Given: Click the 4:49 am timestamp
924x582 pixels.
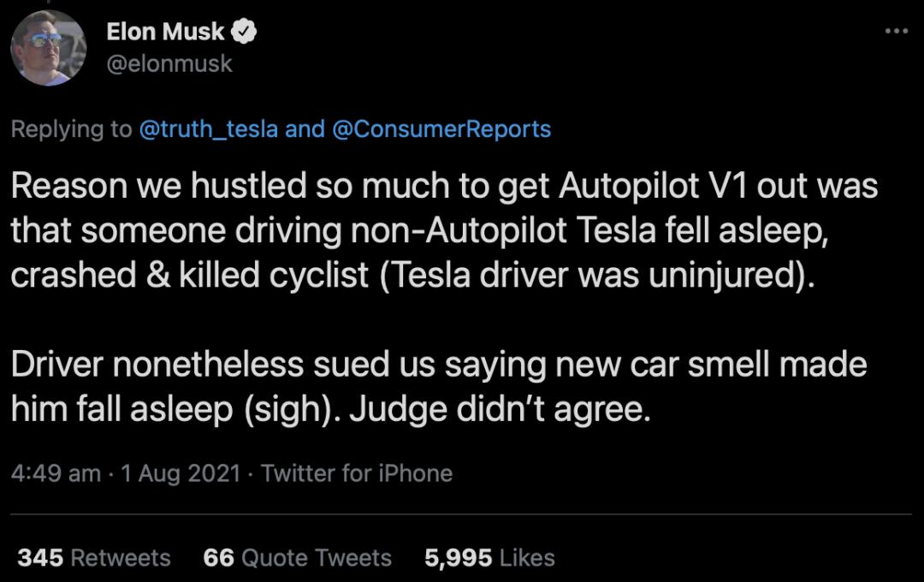Looking at the screenshot, I should 56,473.
